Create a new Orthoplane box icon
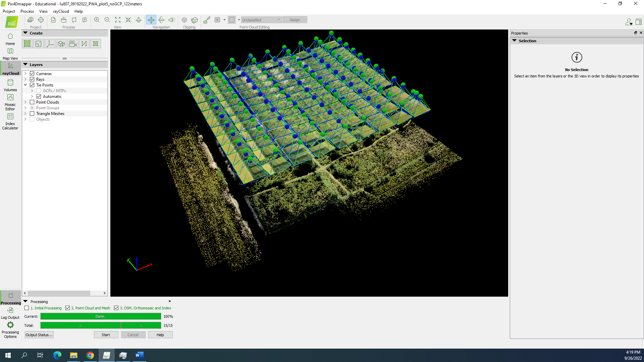 61,44
